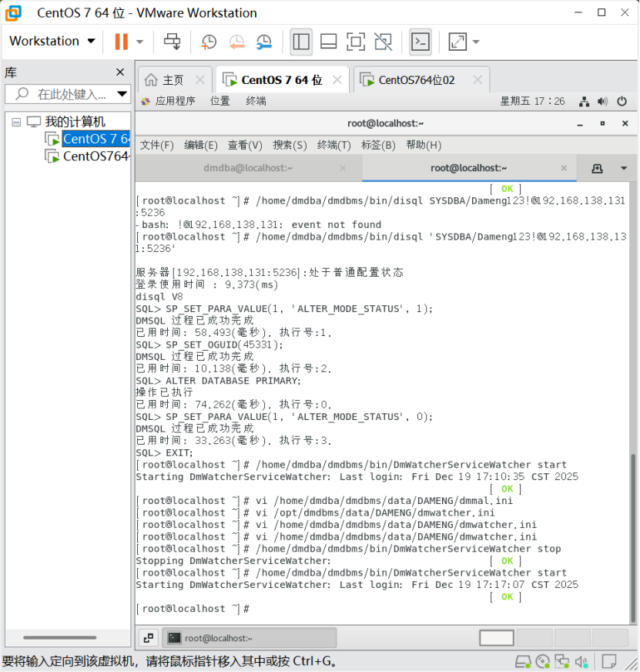Image resolution: width=640 pixels, height=672 pixels.
Task: Click the library horizontal scrollbar
Action: 59,637
